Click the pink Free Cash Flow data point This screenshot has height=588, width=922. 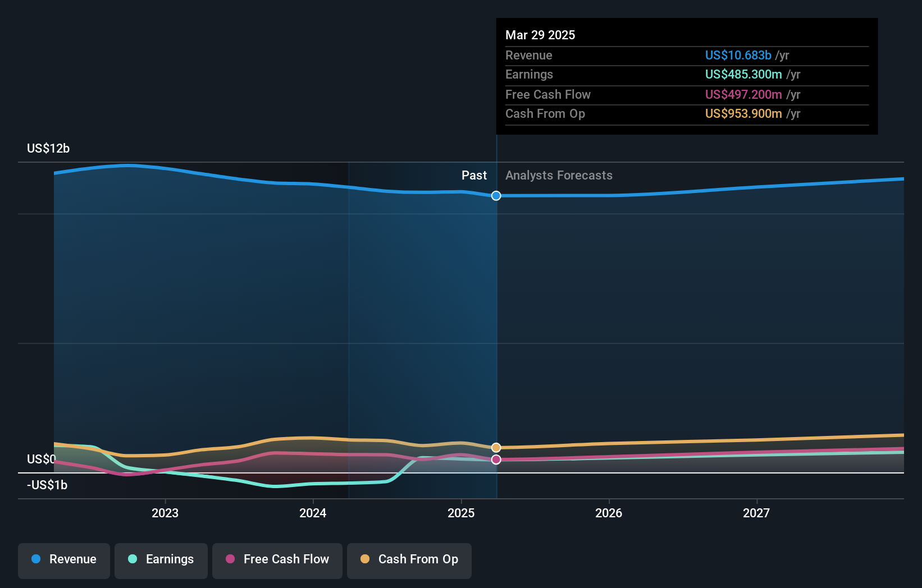click(496, 460)
